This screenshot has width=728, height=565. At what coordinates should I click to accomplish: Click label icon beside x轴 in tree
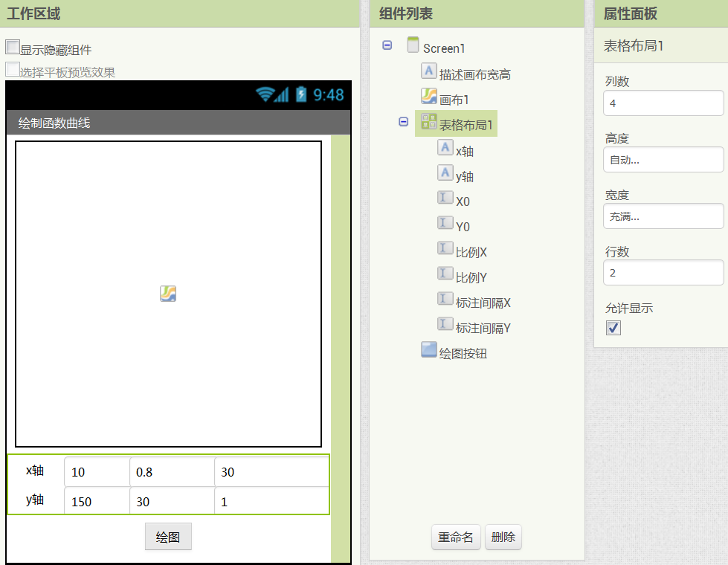[445, 147]
